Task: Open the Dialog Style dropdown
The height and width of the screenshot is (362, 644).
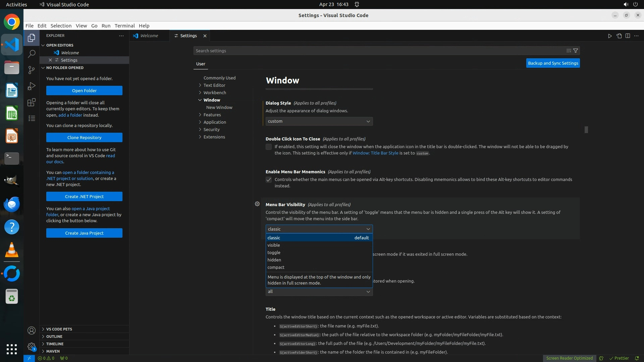Action: [x=319, y=121]
